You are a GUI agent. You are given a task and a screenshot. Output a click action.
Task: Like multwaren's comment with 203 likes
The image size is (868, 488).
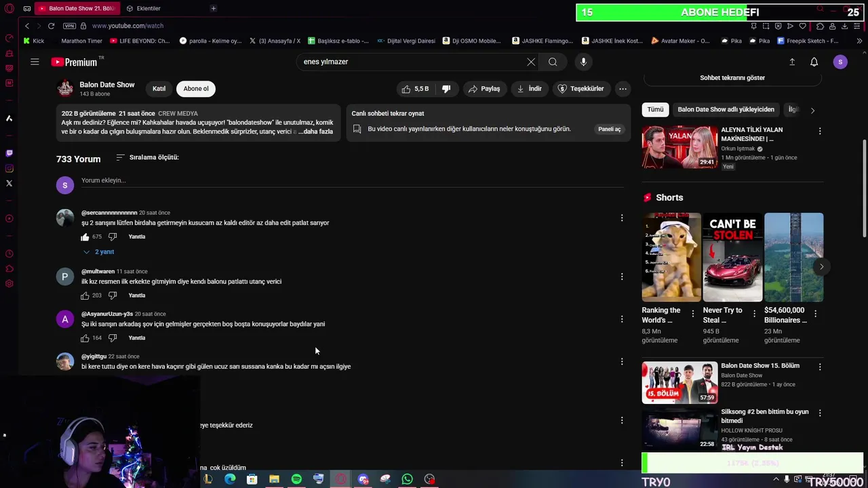coord(85,296)
